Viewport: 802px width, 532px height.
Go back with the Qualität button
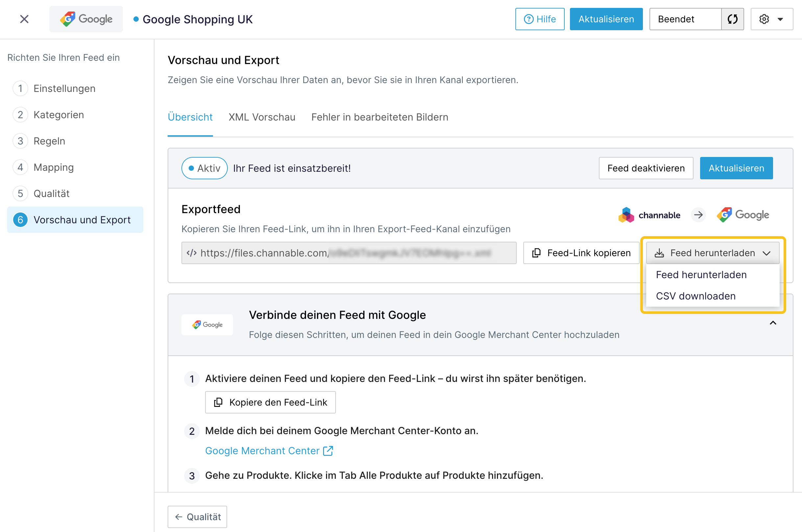(197, 517)
